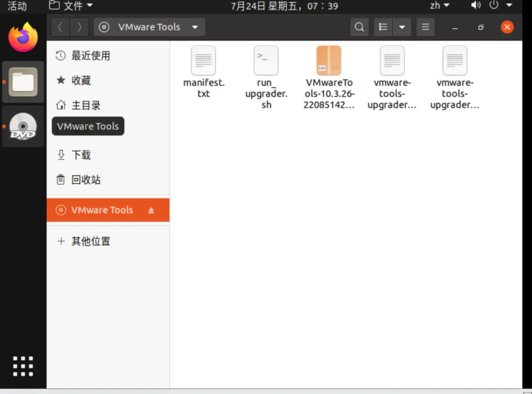This screenshot has width=532, height=394.
Task: Click the download icon beside 下载
Action: (61, 155)
